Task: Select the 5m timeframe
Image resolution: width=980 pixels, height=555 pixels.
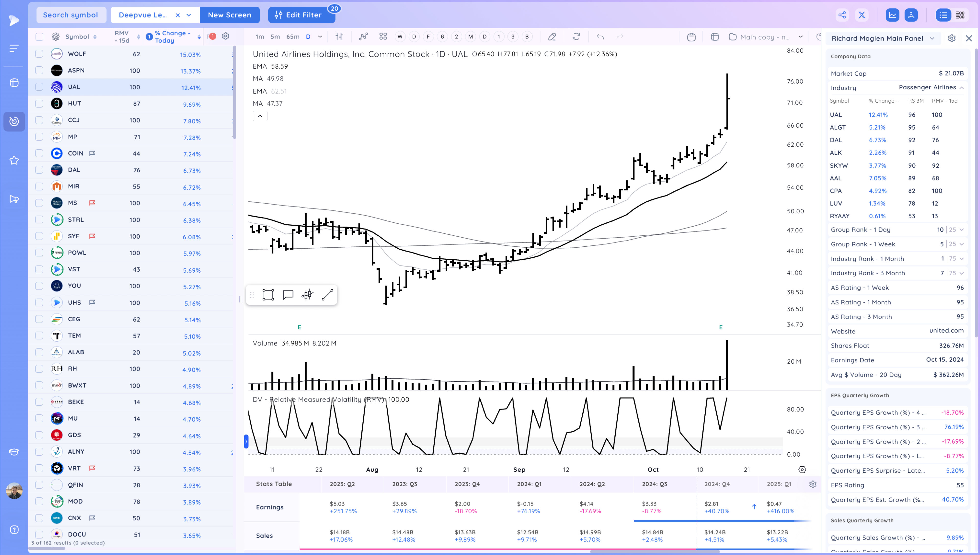Action: [275, 36]
